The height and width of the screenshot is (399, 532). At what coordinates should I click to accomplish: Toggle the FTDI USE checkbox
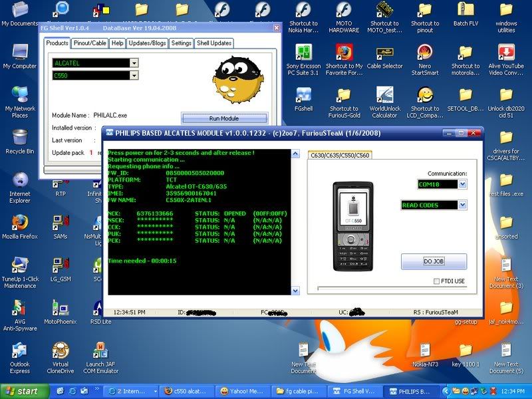[x=436, y=281]
